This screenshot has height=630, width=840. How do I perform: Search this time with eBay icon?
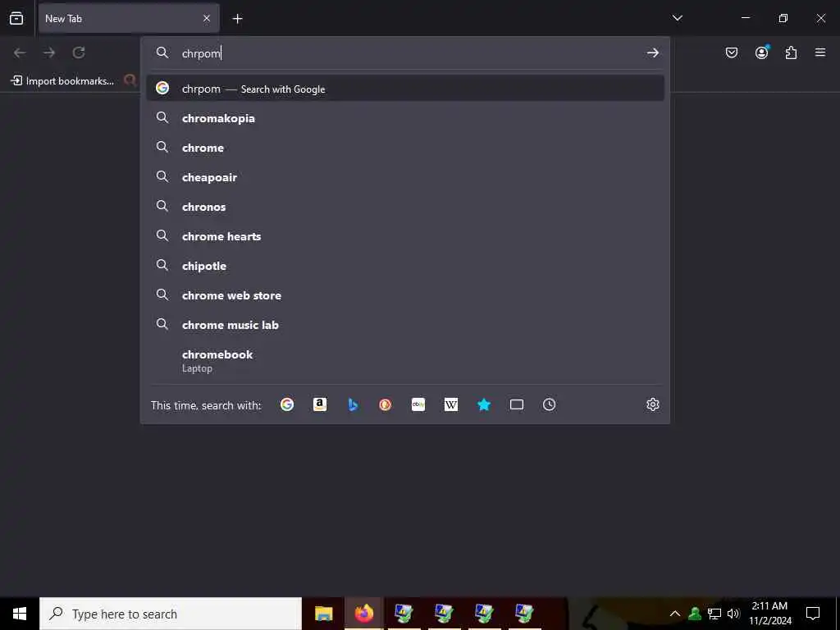pyautogui.click(x=418, y=404)
